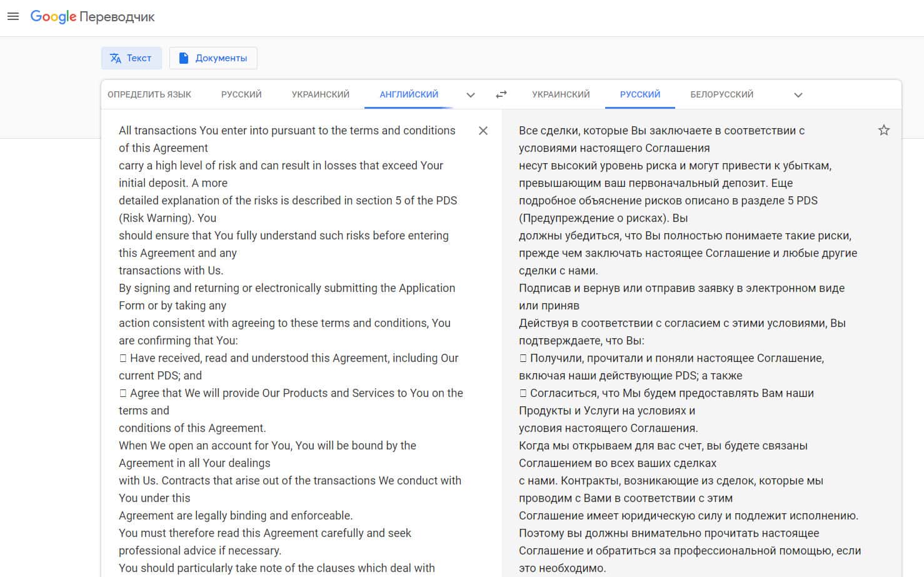
Task: Open the Документы translation mode
Action: 213,58
